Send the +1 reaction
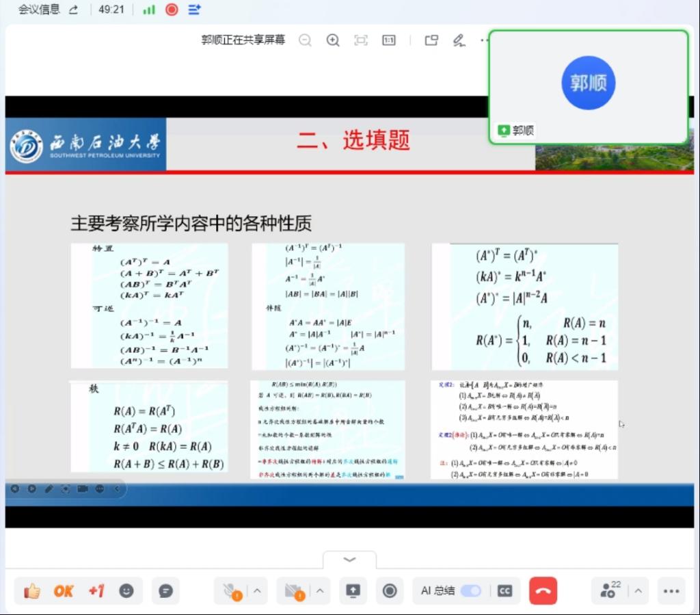This screenshot has height=615, width=700. click(x=96, y=591)
